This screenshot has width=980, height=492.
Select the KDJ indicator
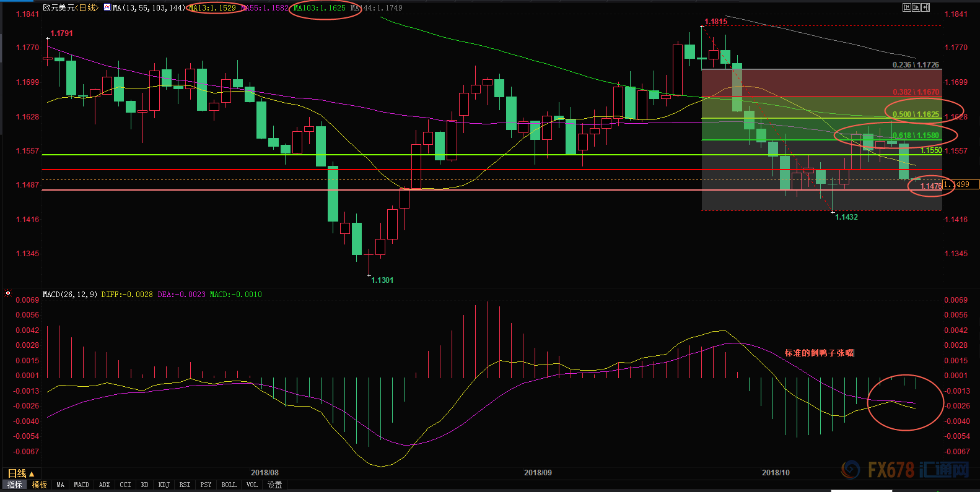click(164, 485)
